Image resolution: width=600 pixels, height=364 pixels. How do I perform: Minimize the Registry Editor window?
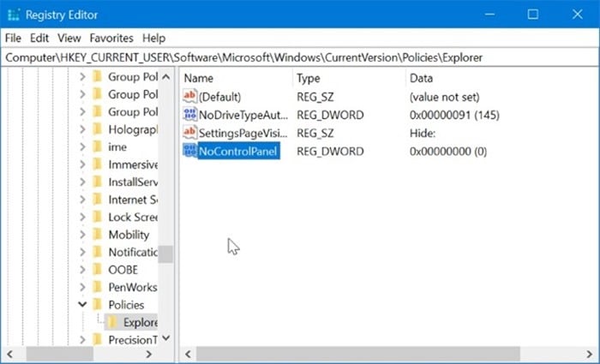coord(489,15)
